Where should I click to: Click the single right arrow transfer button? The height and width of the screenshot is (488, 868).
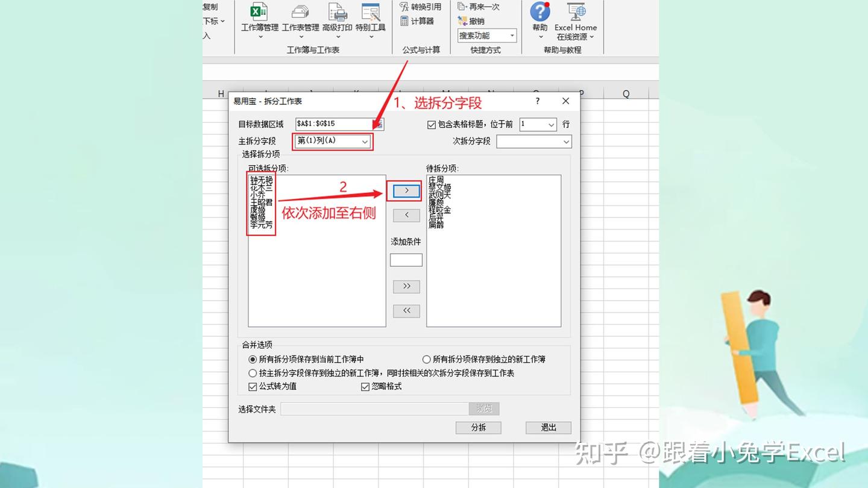[406, 191]
